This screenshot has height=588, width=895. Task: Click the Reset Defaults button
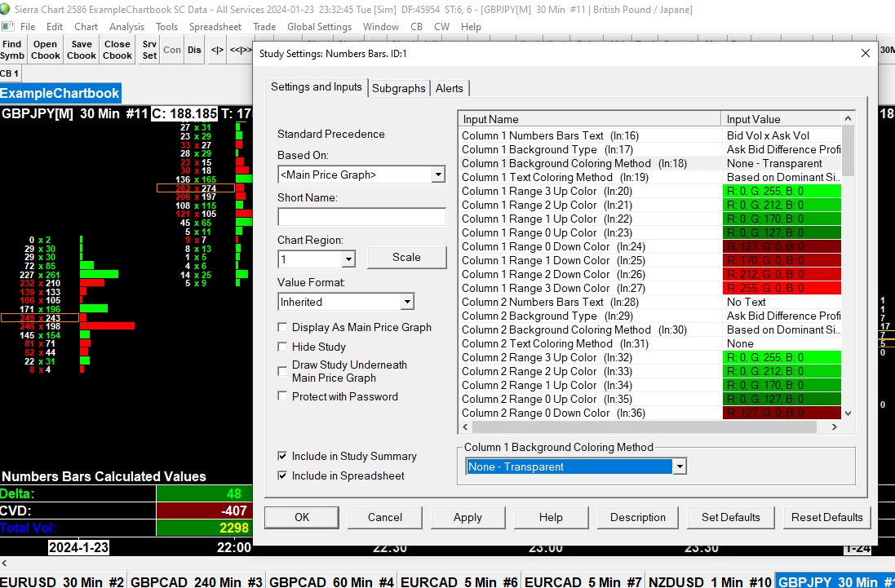click(x=827, y=517)
